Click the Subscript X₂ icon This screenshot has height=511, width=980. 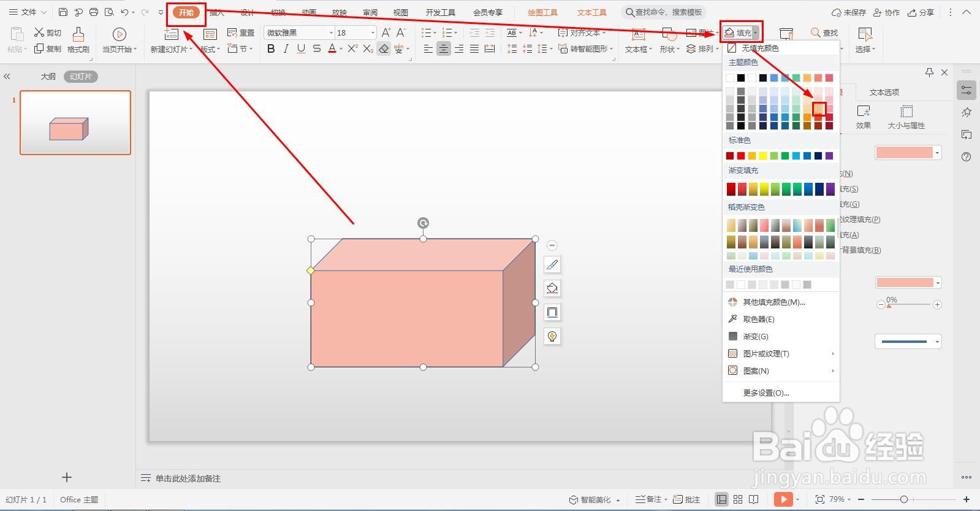point(368,48)
